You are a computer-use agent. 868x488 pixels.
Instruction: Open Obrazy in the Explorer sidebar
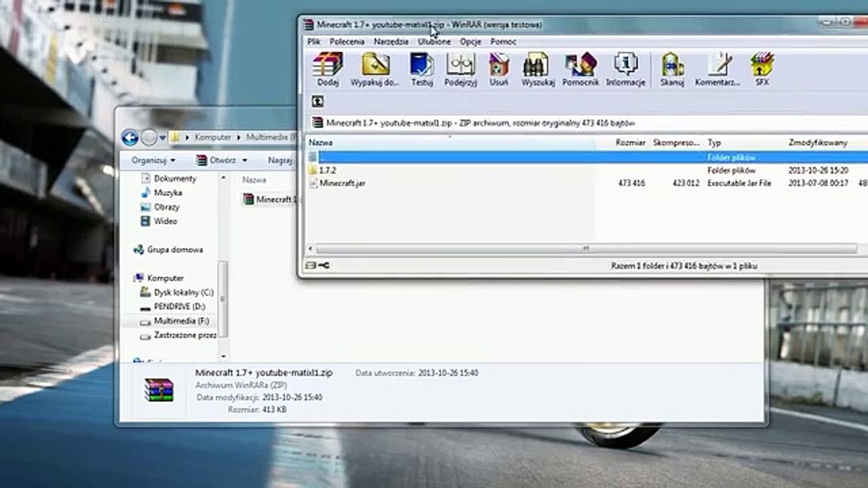[166, 207]
